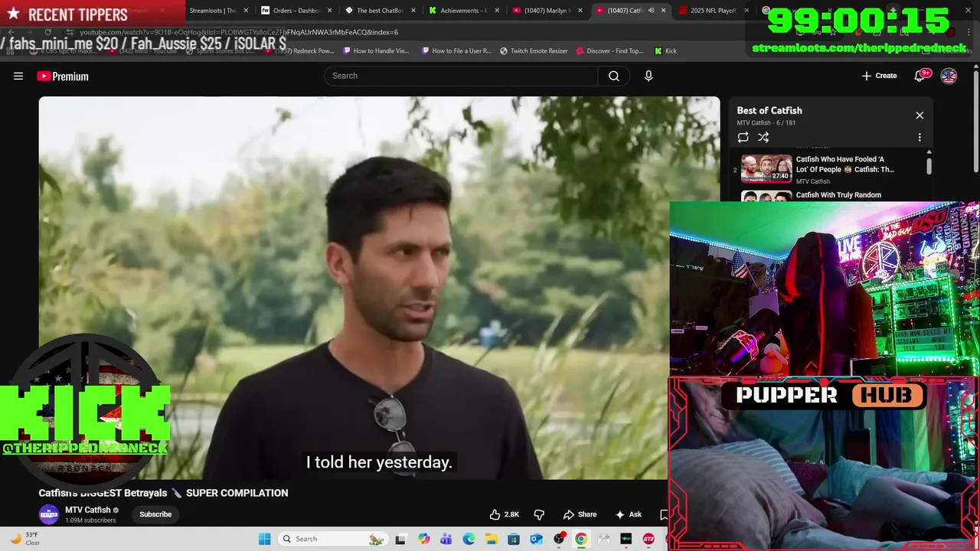
Task: Like the video with 2.8K likes
Action: click(x=505, y=514)
